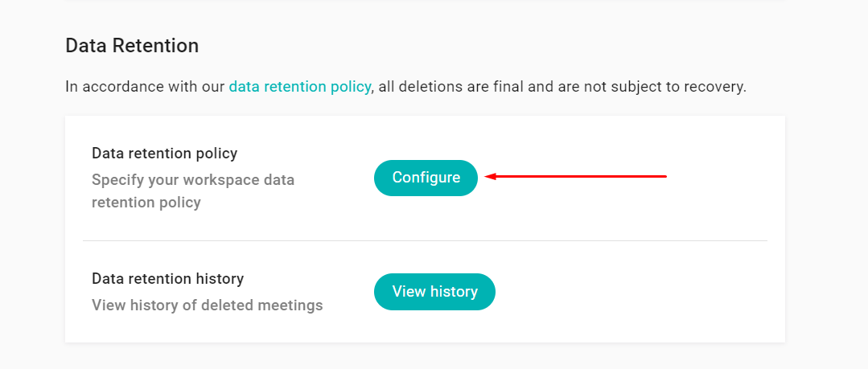Click the card edge above Data Retention heading
Screen dimensions: 868x369
point(425,1)
